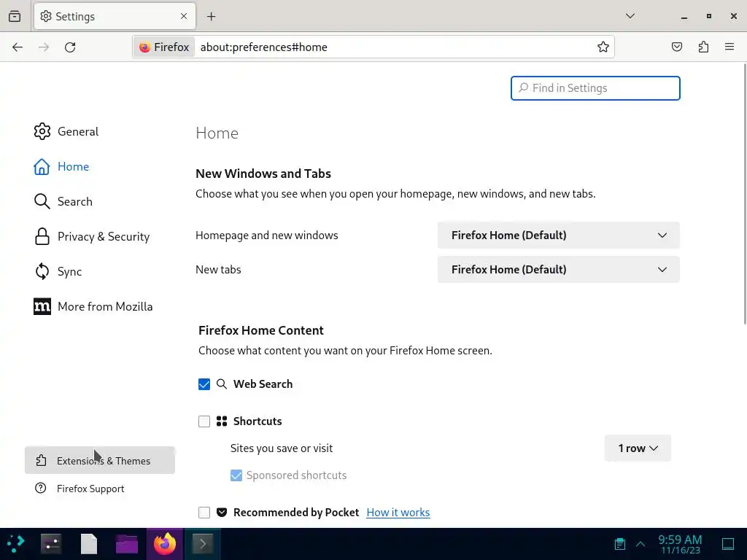Open the terminal arrow icon in taskbar
The height and width of the screenshot is (560, 747).
[x=203, y=544]
